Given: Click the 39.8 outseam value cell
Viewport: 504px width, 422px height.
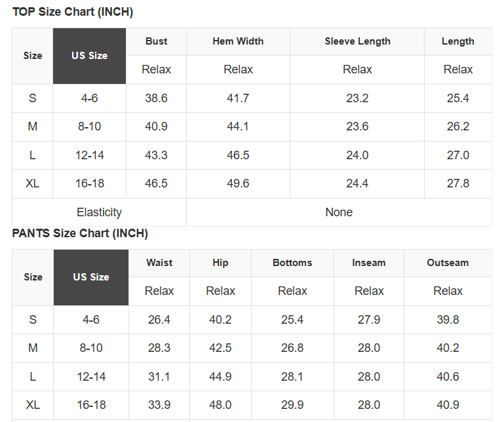Looking at the screenshot, I should 448,320.
